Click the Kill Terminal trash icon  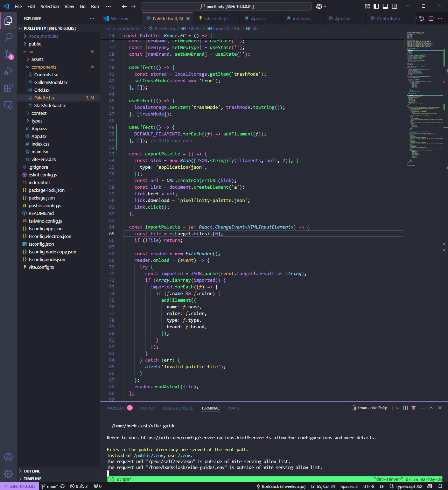coord(413,408)
